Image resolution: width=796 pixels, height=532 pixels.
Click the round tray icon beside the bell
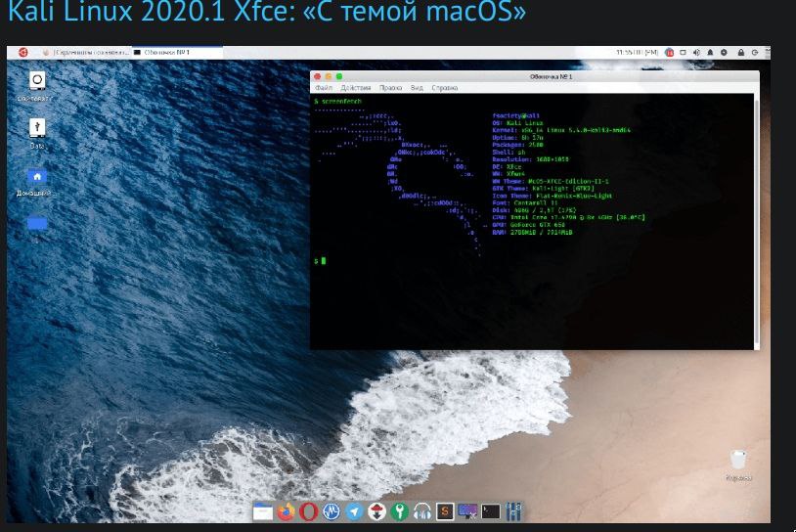(724, 52)
